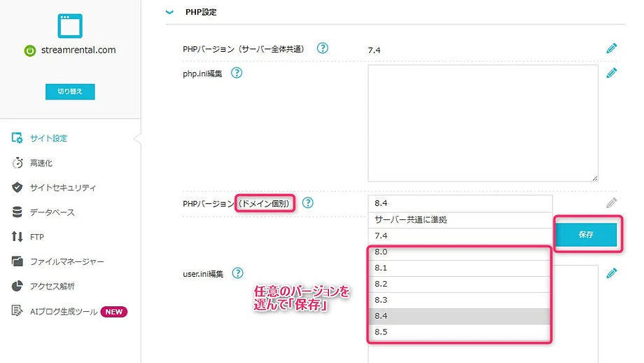
Task: Click the user.ini編集 pencil icon
Action: 612,273
